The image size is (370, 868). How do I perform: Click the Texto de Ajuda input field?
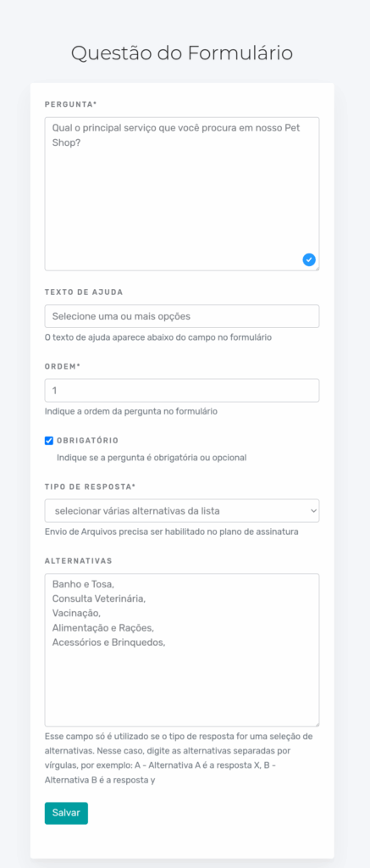pos(182,316)
